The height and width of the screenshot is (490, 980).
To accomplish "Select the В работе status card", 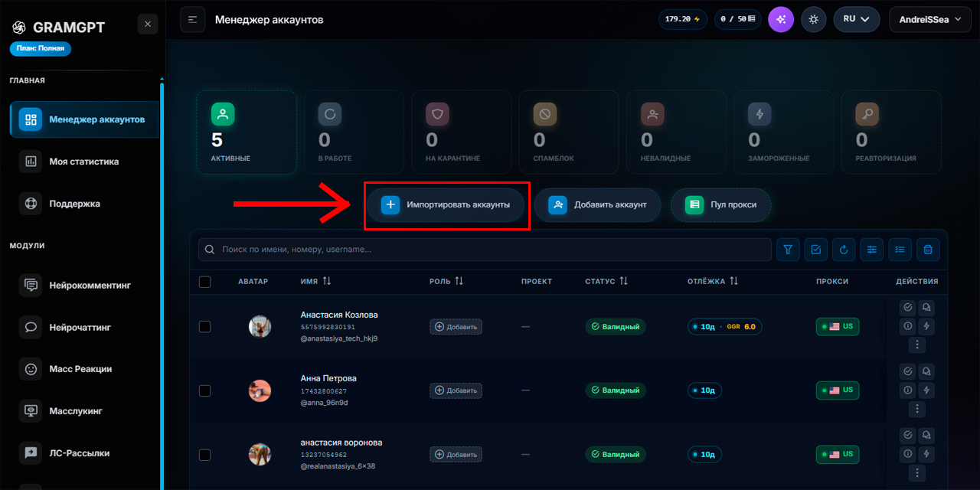I will [x=354, y=132].
